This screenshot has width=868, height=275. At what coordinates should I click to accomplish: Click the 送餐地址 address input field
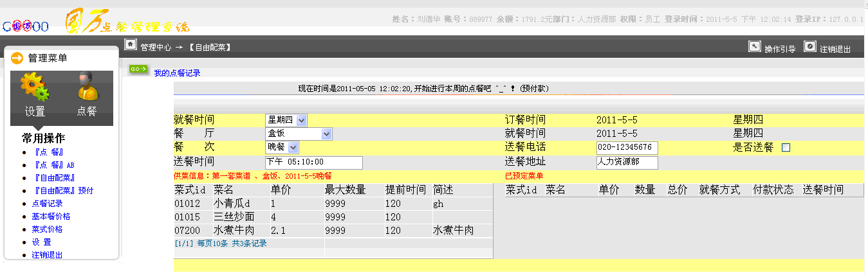[627, 162]
